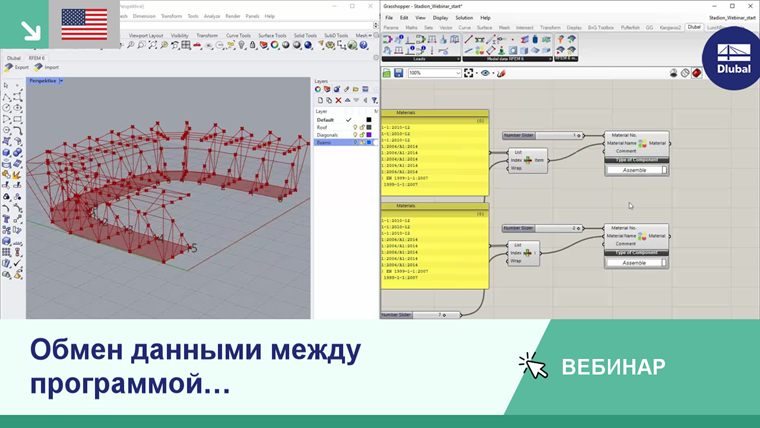The width and height of the screenshot is (760, 428).
Task: Click the upper List Item component icon
Action: pos(528,160)
